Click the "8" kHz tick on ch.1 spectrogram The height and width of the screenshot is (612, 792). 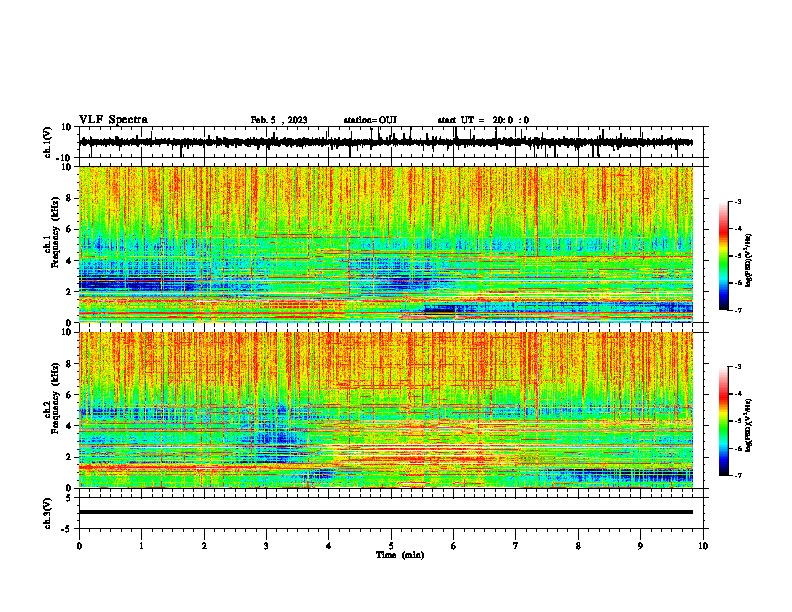69,198
